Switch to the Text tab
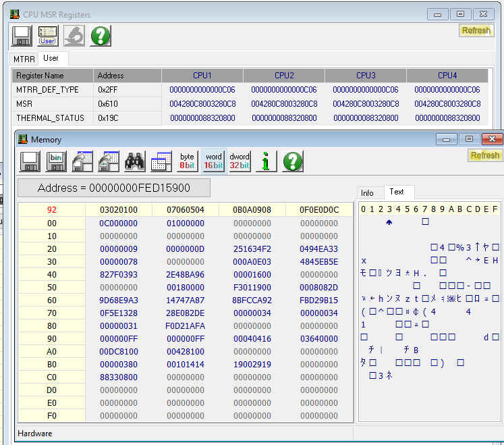504x445 pixels. point(397,192)
